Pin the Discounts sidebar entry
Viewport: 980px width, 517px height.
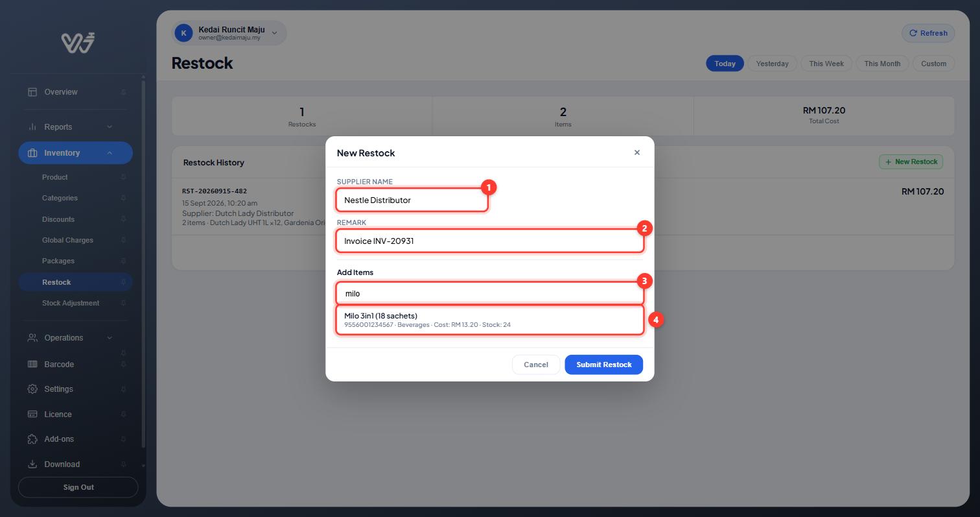123,219
